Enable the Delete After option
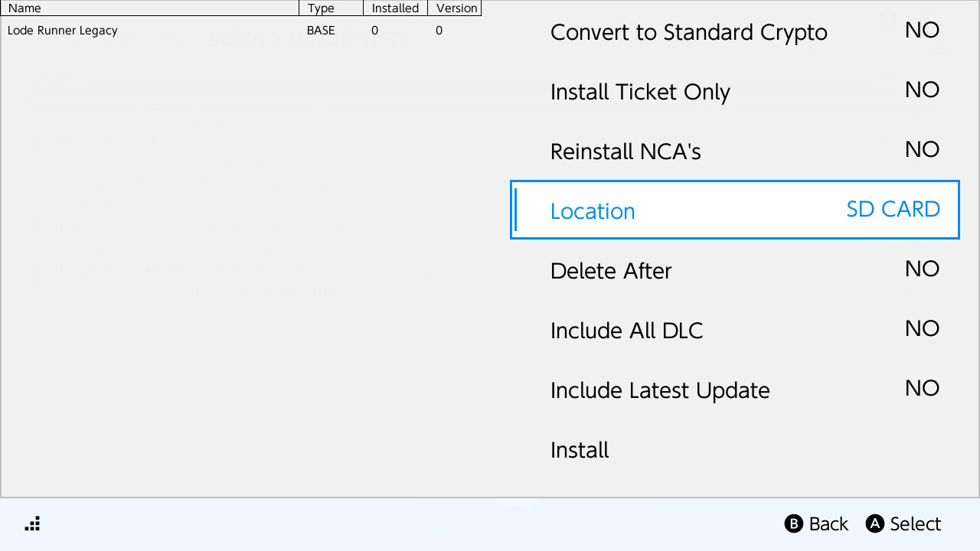 pyautogui.click(x=734, y=270)
